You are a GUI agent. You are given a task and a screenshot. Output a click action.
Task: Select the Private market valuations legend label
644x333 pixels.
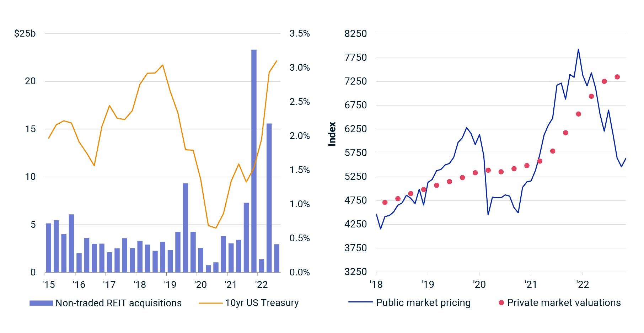pyautogui.click(x=564, y=303)
